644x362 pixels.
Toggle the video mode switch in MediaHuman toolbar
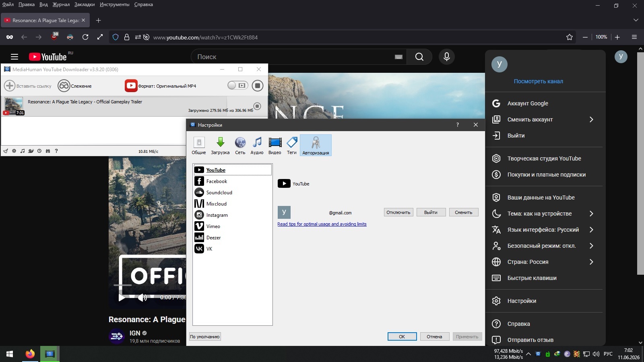pyautogui.click(x=237, y=85)
